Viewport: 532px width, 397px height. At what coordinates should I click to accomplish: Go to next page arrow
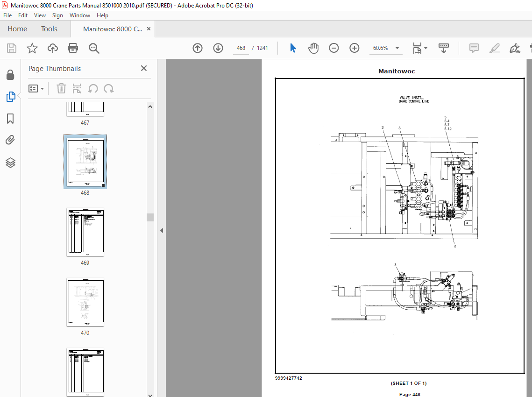(x=218, y=48)
